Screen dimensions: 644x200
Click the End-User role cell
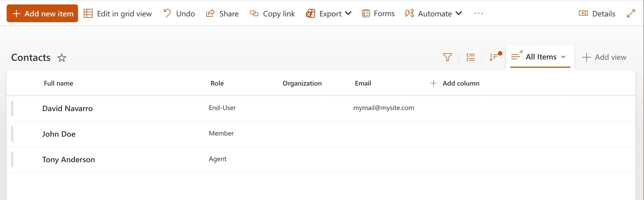pyautogui.click(x=222, y=108)
